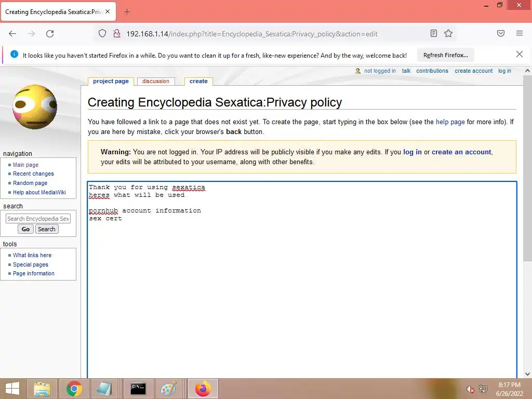Click create account in top bar
Viewport: 532px width, 399px height.
pos(473,71)
